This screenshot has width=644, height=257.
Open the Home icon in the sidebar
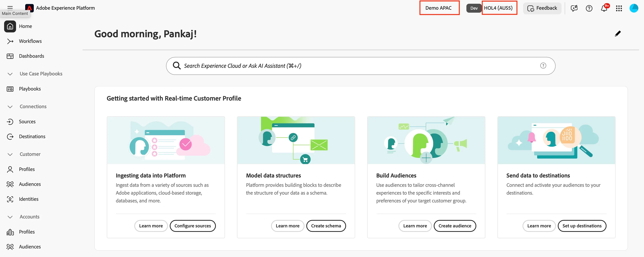(x=10, y=26)
